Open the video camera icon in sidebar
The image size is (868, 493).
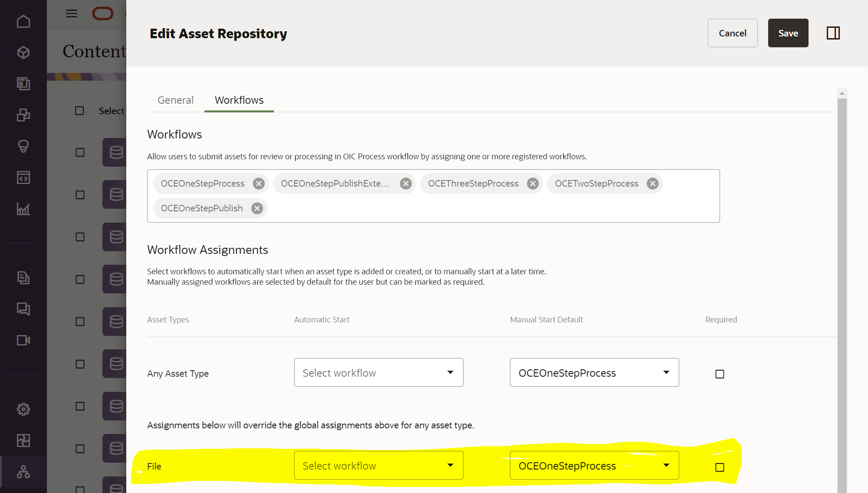click(23, 340)
